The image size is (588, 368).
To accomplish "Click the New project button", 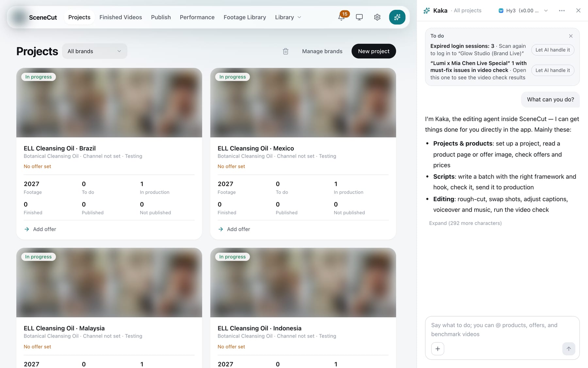I will pyautogui.click(x=374, y=51).
